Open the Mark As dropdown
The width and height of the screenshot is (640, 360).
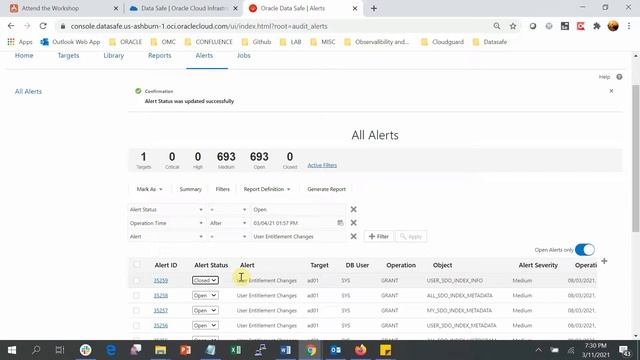point(149,189)
